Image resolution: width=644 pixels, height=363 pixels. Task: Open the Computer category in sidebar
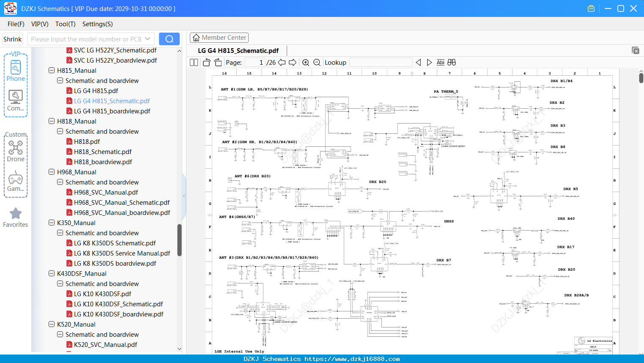point(16,101)
